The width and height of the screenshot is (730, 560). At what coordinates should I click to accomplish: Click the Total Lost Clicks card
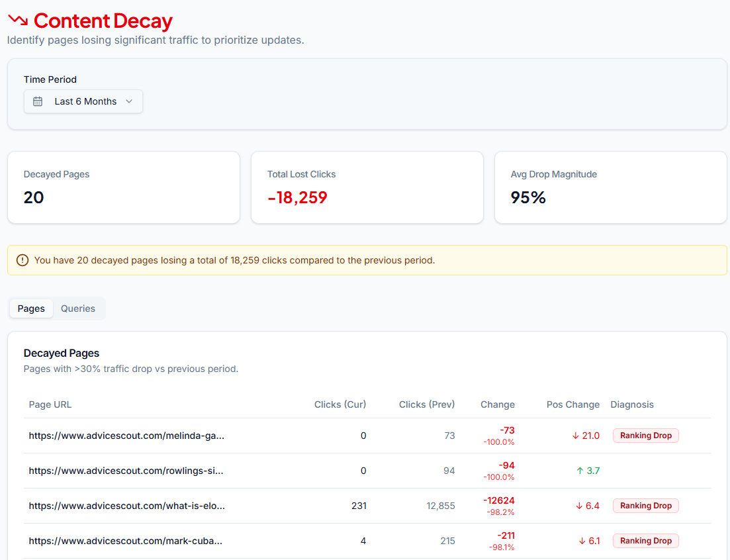(x=367, y=187)
